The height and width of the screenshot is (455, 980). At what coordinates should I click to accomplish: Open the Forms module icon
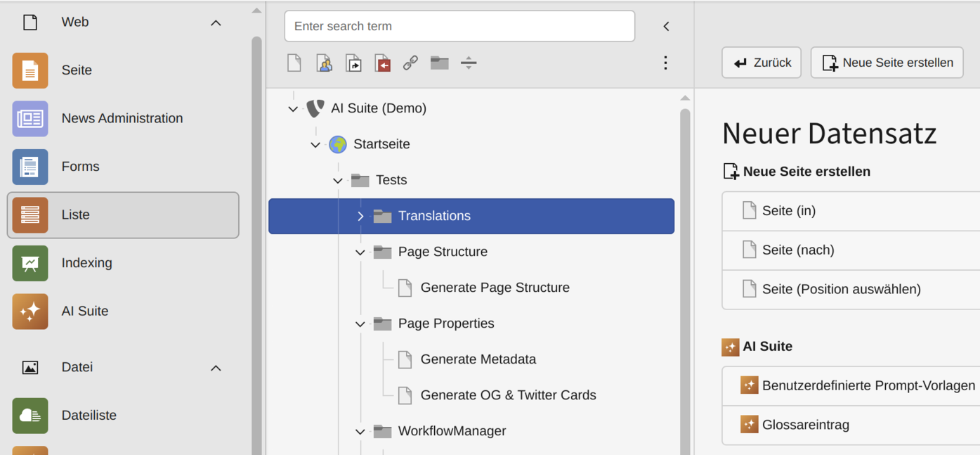click(30, 167)
